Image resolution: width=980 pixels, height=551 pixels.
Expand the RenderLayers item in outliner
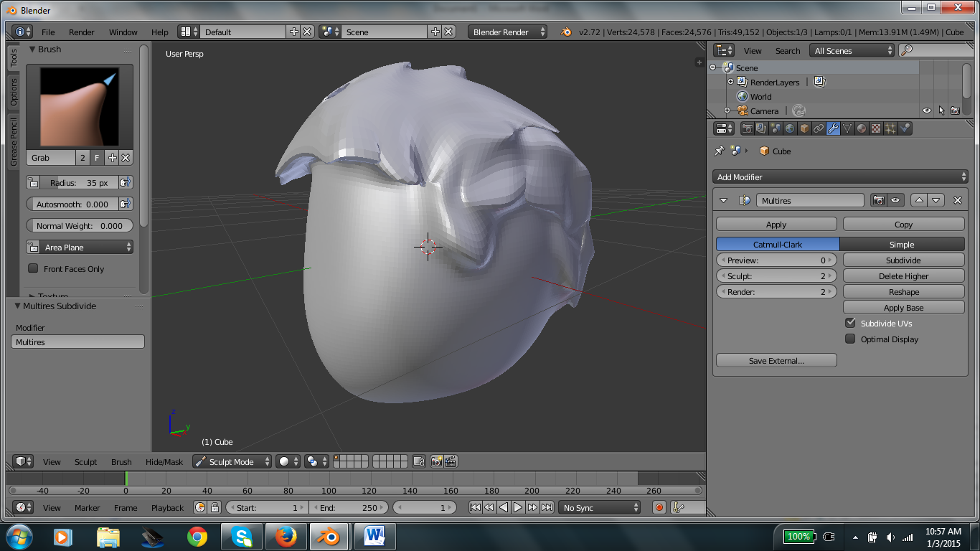[x=731, y=83]
